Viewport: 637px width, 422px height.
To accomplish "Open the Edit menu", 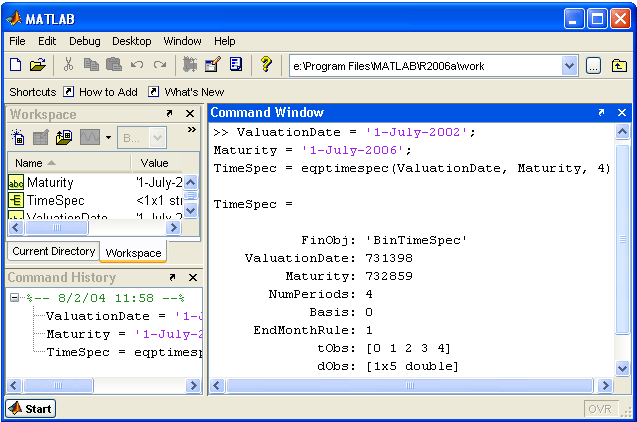I will [47, 41].
